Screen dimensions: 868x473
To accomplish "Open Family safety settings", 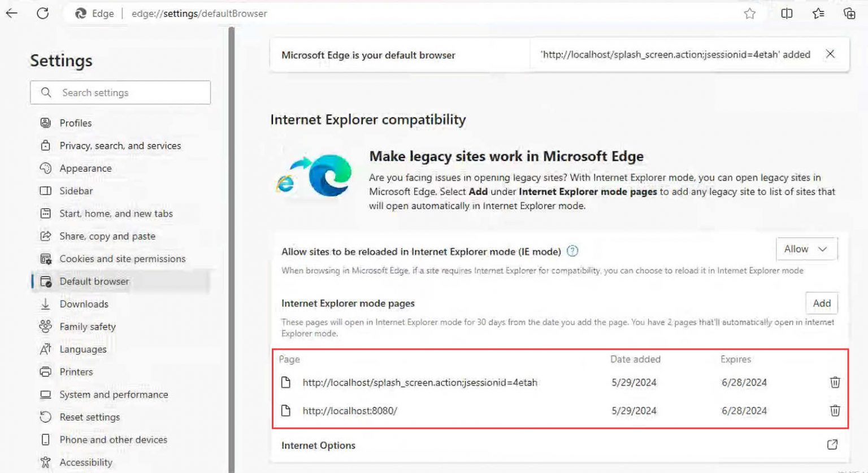I will [87, 326].
